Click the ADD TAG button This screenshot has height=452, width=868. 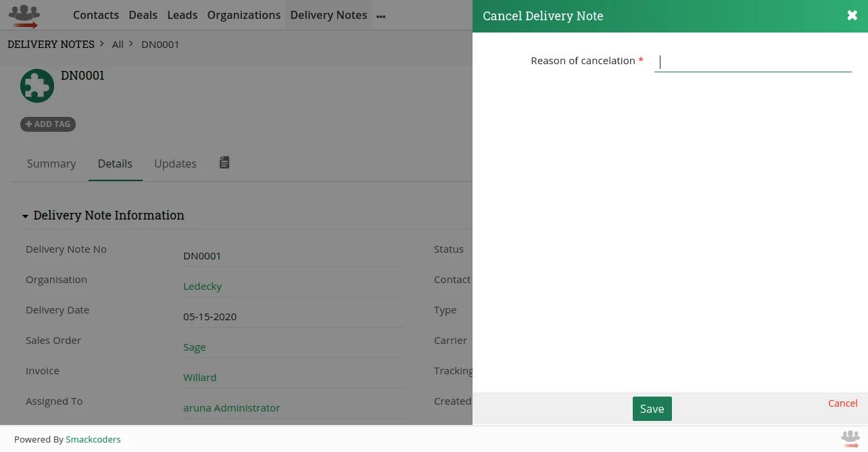pyautogui.click(x=47, y=124)
